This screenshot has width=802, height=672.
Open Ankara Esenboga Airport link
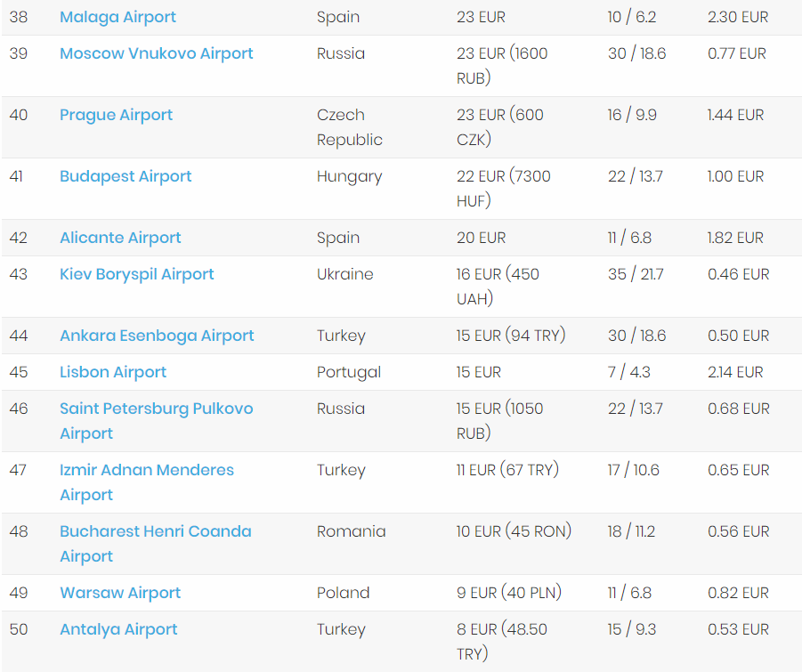[x=157, y=336]
